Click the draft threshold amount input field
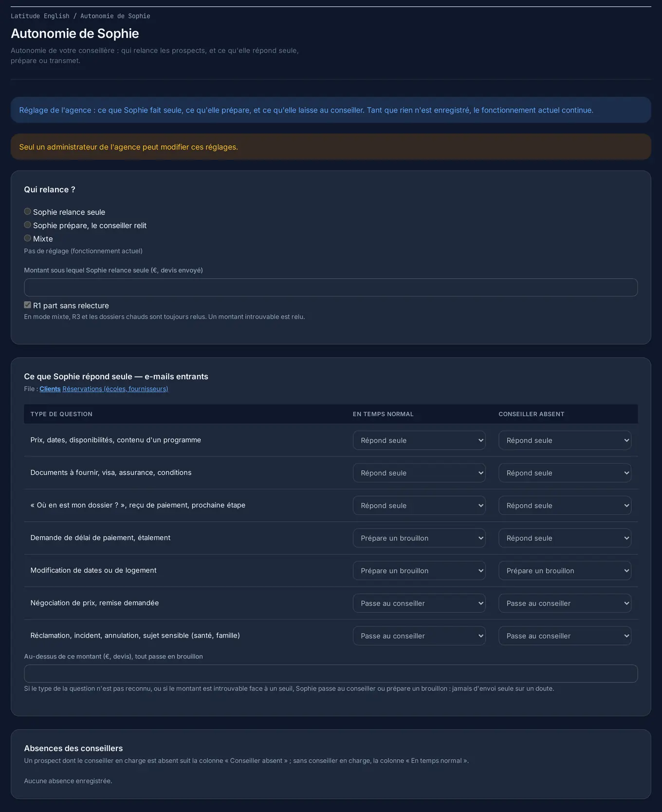Image resolution: width=662 pixels, height=812 pixels. [331, 674]
